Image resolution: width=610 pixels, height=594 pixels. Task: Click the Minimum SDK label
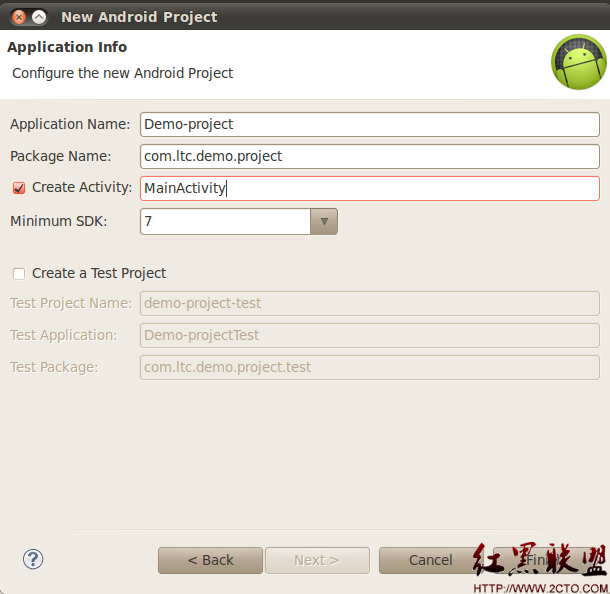(59, 221)
